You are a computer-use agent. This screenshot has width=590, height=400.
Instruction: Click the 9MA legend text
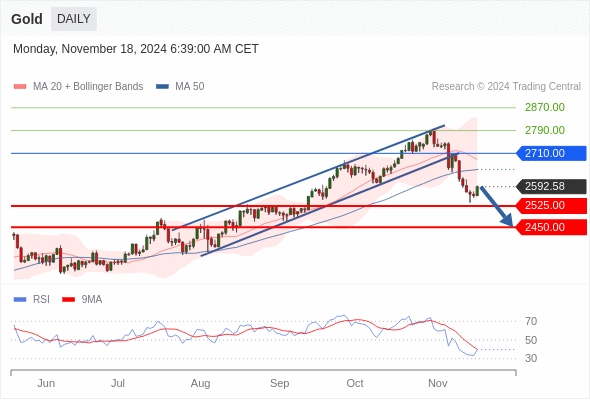[92, 300]
